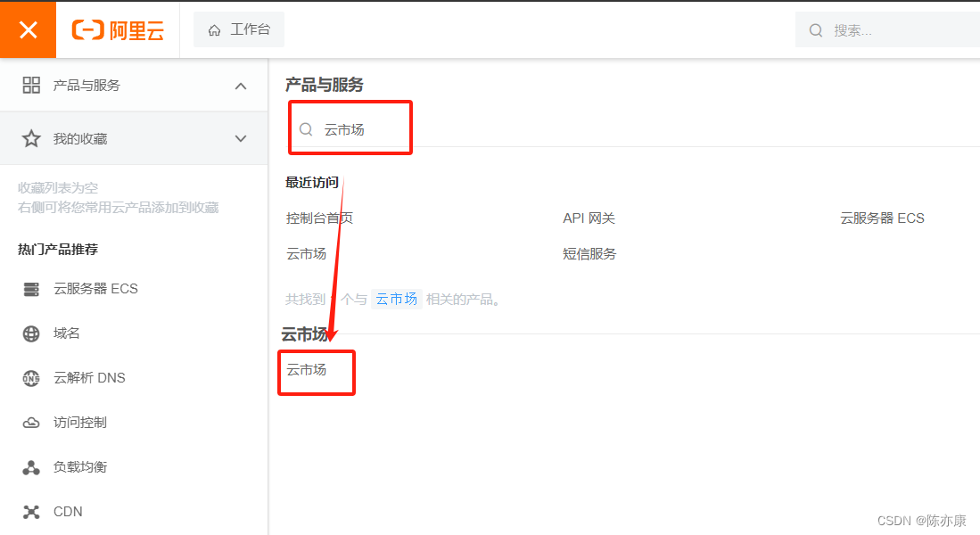Focus the top 搜索 search field
This screenshot has height=535, width=980.
pyautogui.click(x=887, y=30)
